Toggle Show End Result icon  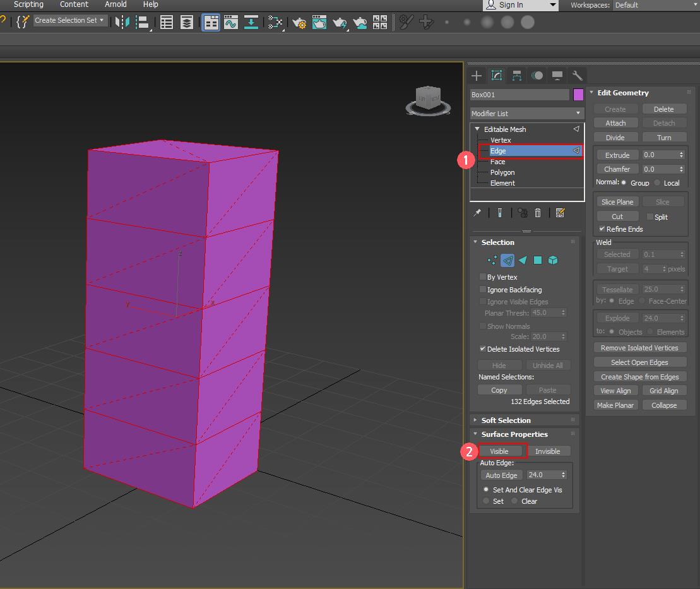(499, 213)
